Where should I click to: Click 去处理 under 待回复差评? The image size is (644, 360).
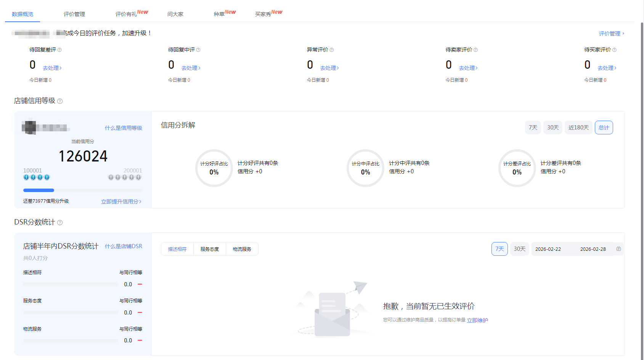(x=52, y=68)
